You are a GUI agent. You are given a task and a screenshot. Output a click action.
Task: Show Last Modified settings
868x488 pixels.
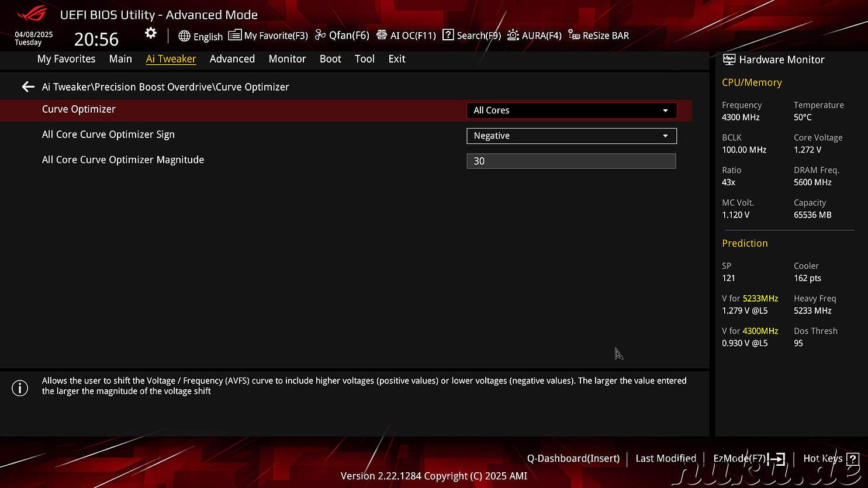[666, 459]
